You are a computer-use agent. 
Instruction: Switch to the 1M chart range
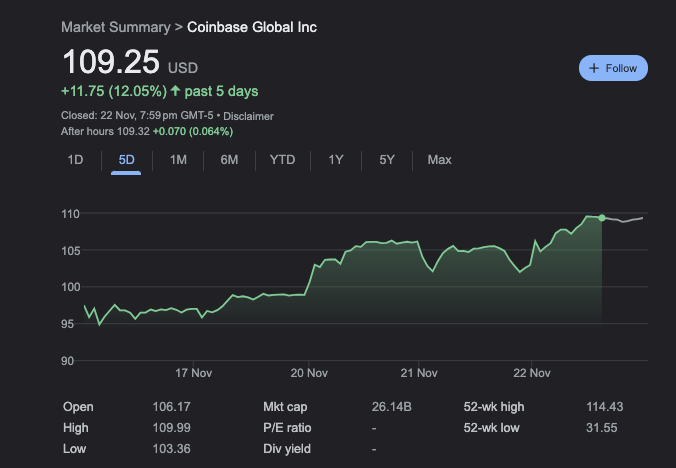tap(178, 160)
